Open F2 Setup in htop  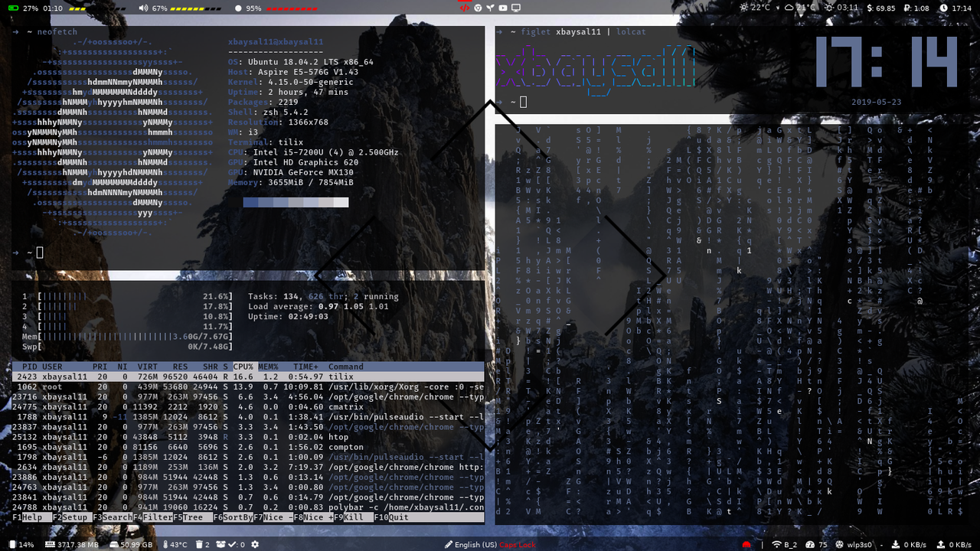point(72,517)
